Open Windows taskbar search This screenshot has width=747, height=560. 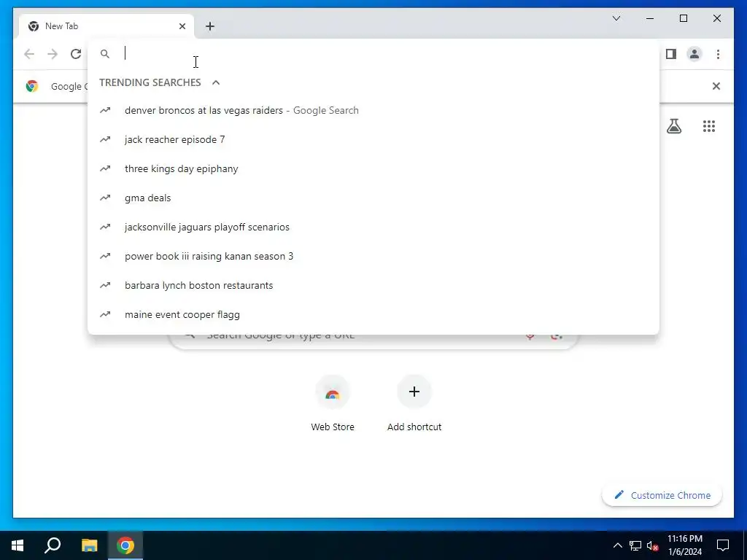coord(53,545)
